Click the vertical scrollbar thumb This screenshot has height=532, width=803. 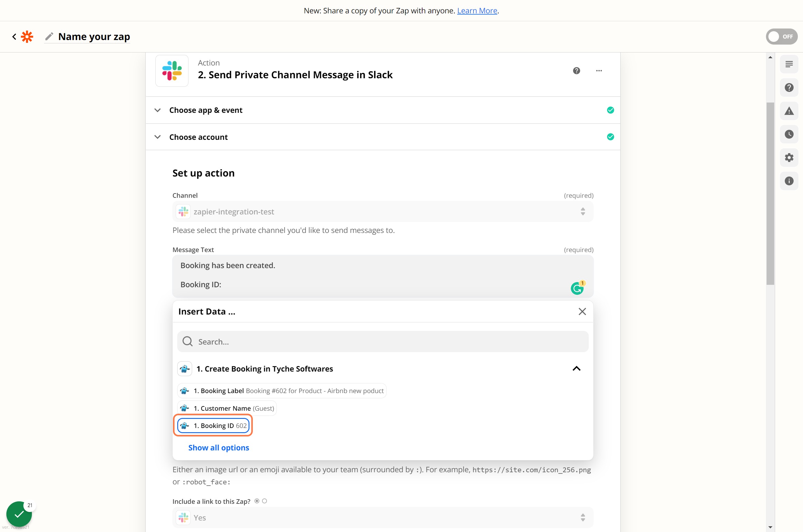[x=770, y=194]
